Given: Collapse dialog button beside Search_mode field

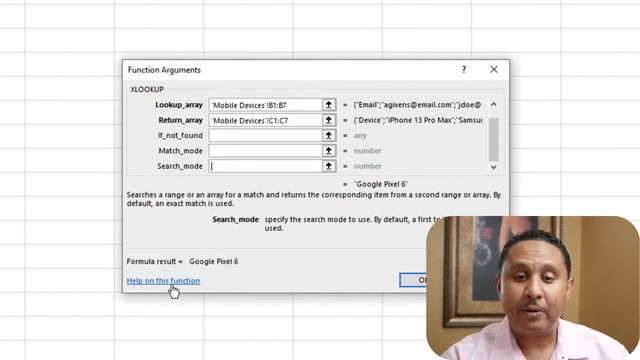Looking at the screenshot, I should point(329,166).
